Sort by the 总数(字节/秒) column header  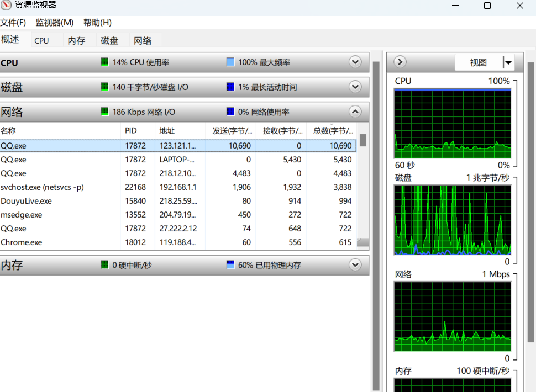point(331,131)
